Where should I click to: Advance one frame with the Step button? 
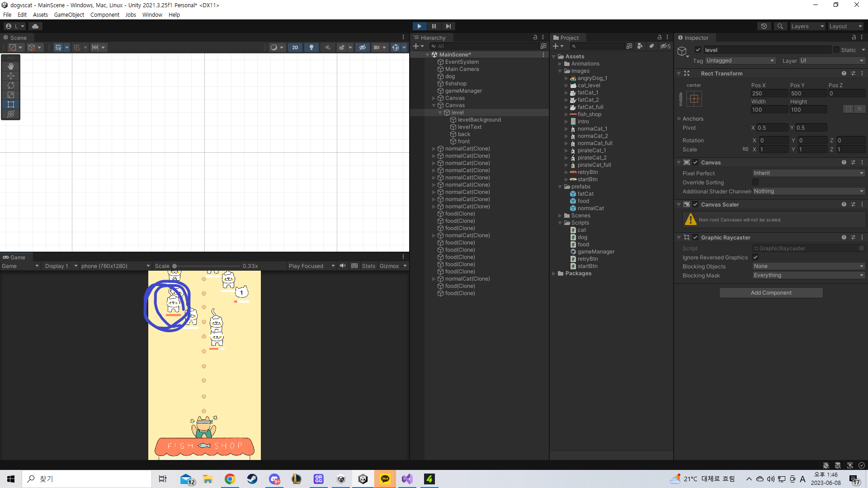448,26
